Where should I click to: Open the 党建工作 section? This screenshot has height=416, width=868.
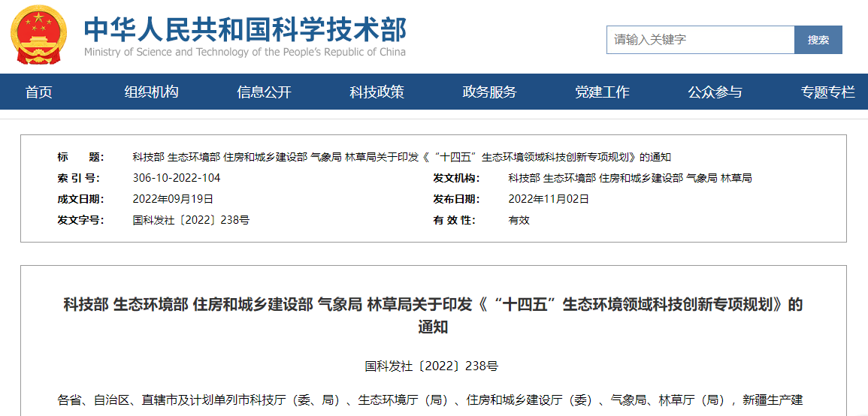[x=602, y=92]
